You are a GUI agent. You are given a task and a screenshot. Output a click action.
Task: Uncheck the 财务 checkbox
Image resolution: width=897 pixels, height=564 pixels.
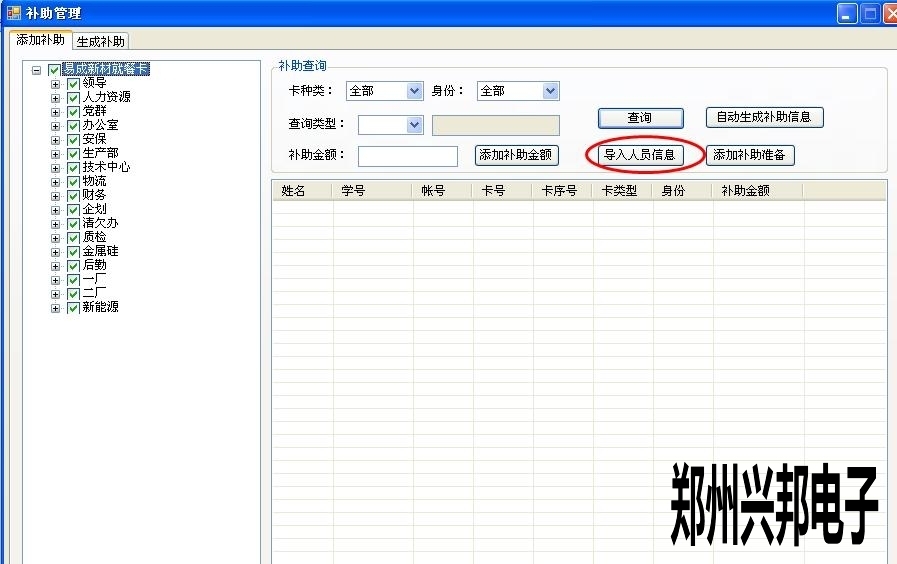tap(73, 196)
